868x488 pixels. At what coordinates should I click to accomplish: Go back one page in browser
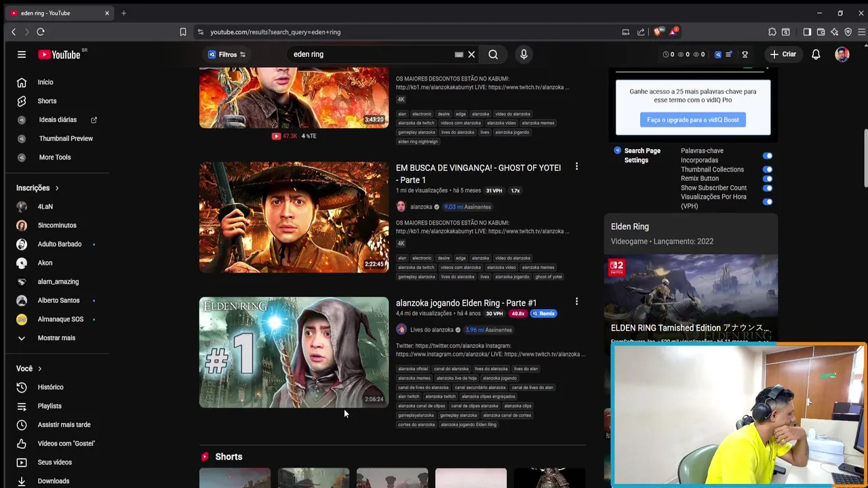point(14,32)
